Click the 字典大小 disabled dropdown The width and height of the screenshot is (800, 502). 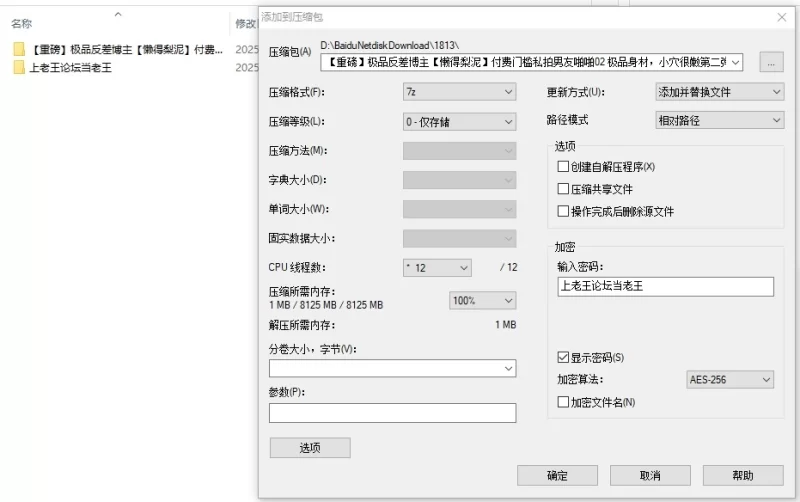(x=459, y=180)
